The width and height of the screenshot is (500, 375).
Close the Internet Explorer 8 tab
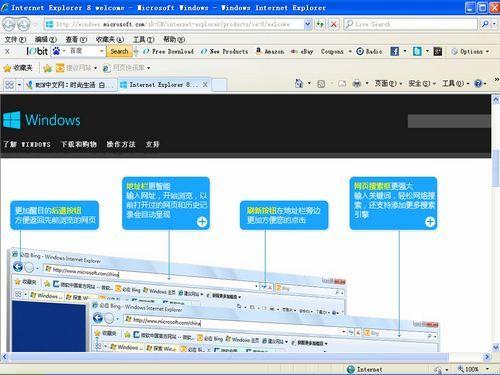click(205, 85)
